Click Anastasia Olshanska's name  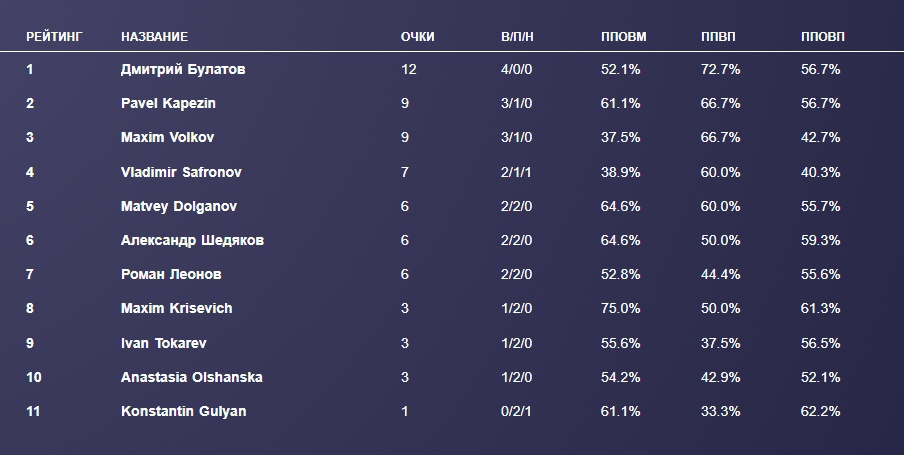point(192,377)
